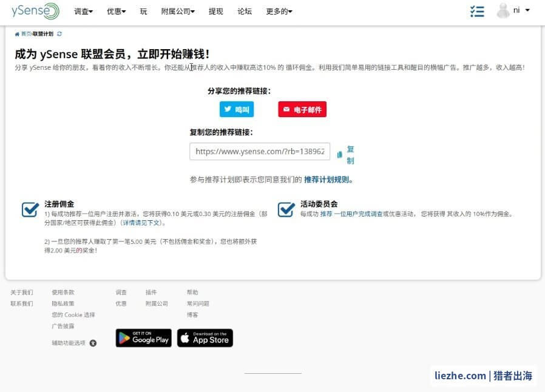Click the home icon in breadcrumb
This screenshot has width=545, height=392.
[x=17, y=34]
